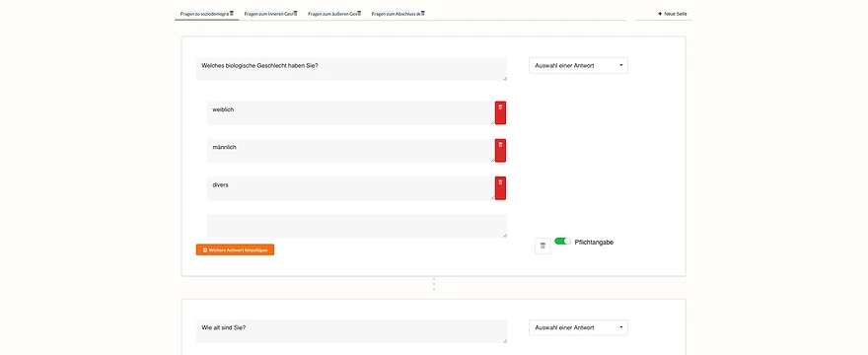Click the 'Pflichtangabe' label text
The height and width of the screenshot is (355, 868).
pyautogui.click(x=594, y=242)
